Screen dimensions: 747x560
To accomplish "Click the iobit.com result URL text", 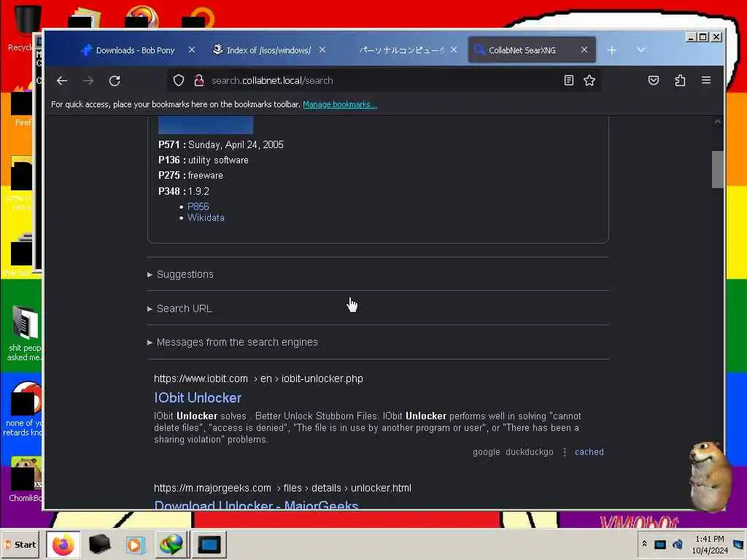I will [258, 378].
